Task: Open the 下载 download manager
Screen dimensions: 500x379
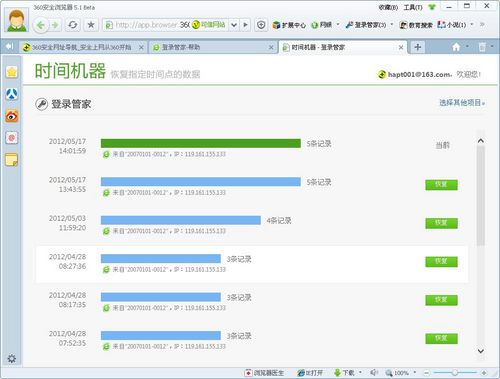Action: click(x=344, y=373)
